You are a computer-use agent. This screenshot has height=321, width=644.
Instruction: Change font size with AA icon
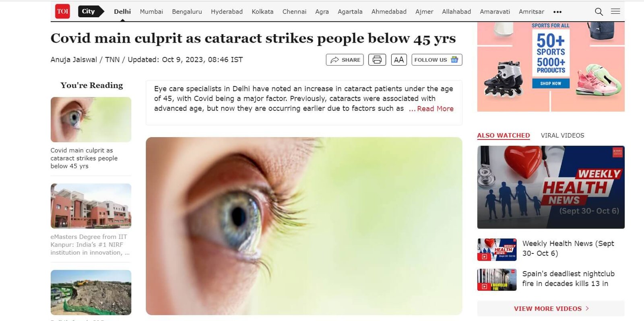[x=399, y=60]
